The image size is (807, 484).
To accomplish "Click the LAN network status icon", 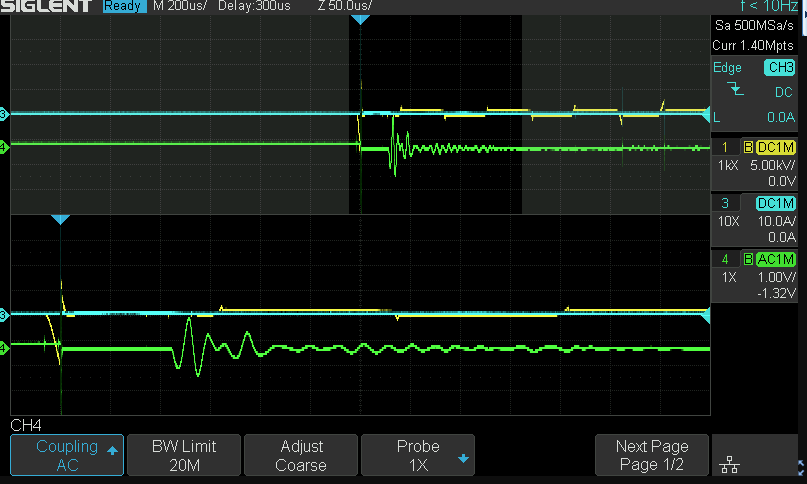I will tap(729, 464).
